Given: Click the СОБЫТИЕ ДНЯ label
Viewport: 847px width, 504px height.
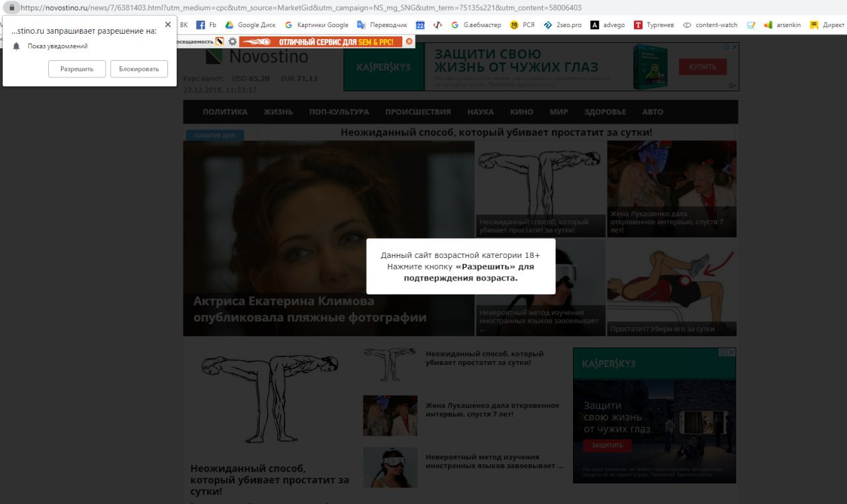Looking at the screenshot, I should (x=215, y=136).
